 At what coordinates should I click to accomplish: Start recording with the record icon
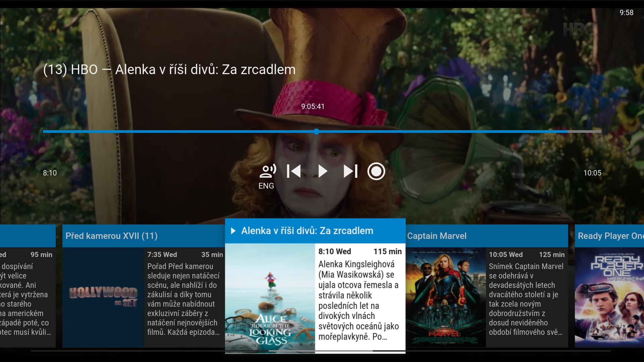pyautogui.click(x=376, y=171)
